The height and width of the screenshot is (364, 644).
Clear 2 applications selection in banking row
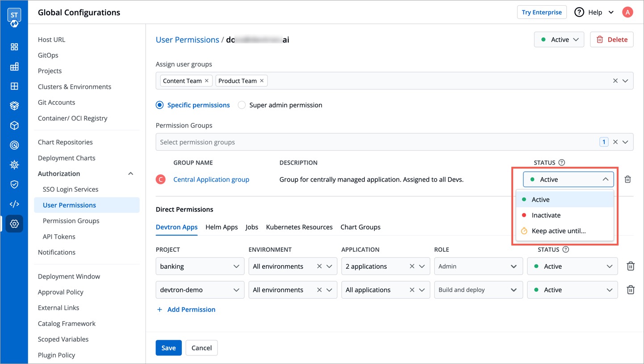[x=412, y=266]
